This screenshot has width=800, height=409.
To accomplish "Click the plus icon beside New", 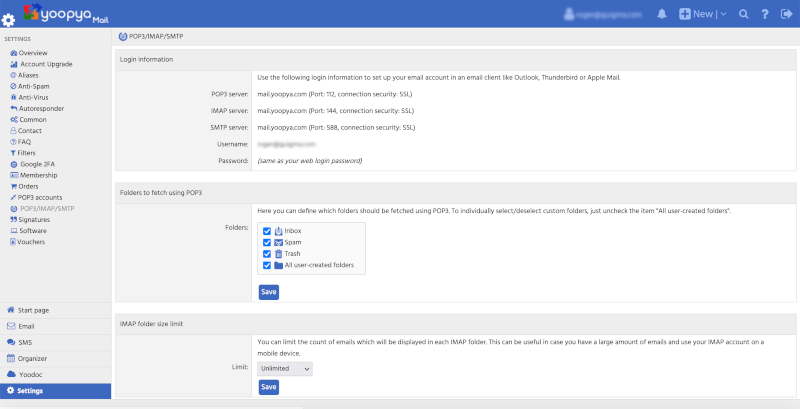I will tap(685, 14).
